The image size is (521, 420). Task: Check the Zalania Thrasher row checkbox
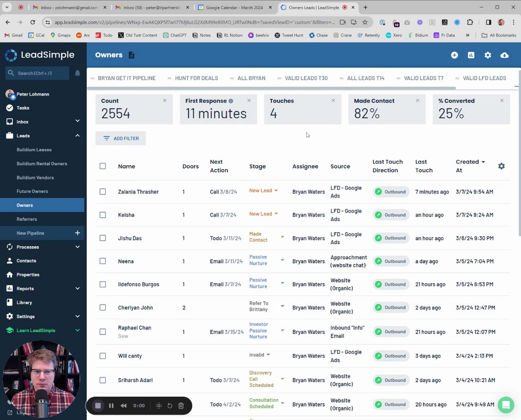pos(103,192)
